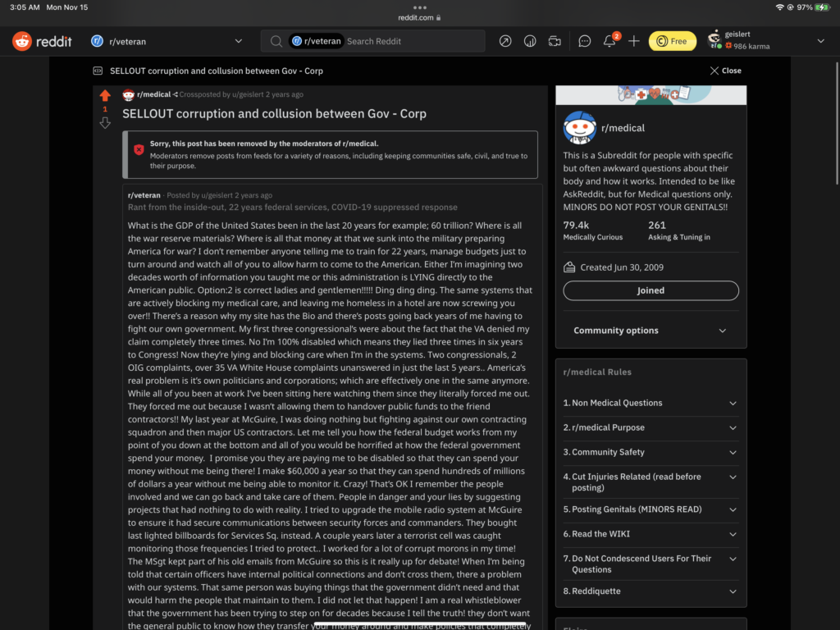Click the Joined button for r/medical
The image size is (840, 630).
651,290
